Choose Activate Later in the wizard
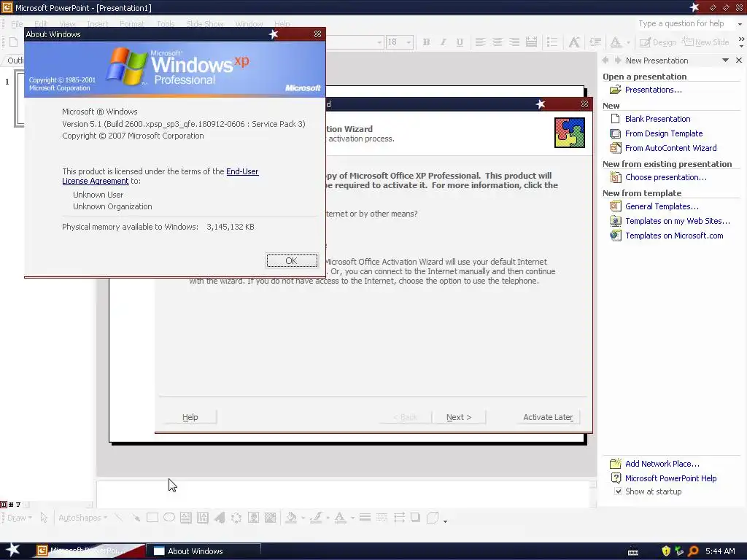The image size is (747, 560). coord(548,417)
